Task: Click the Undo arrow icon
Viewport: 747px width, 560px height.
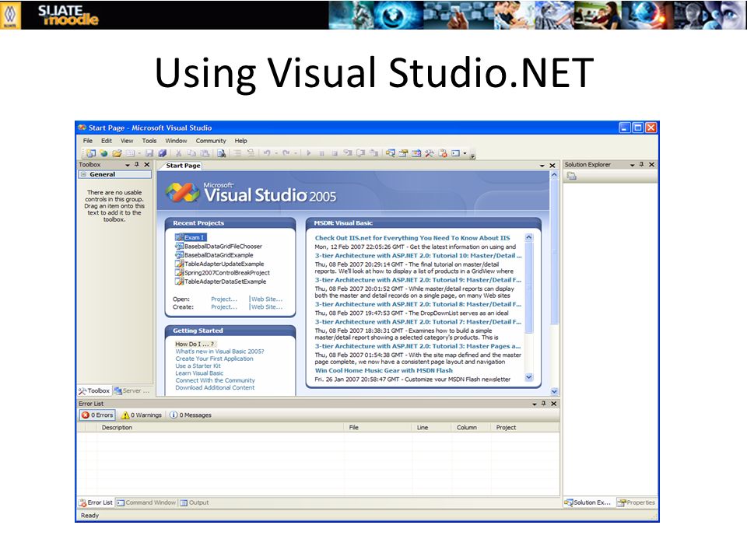Action: tap(267, 153)
